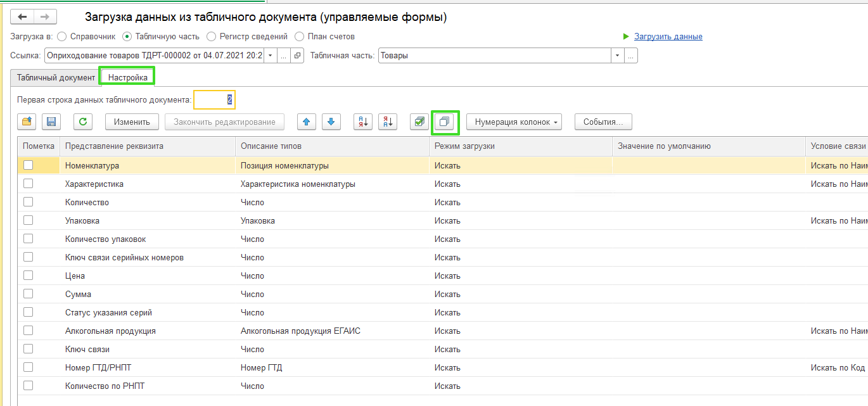Check the Цена row checkbox
This screenshot has width=868, height=406.
(28, 276)
